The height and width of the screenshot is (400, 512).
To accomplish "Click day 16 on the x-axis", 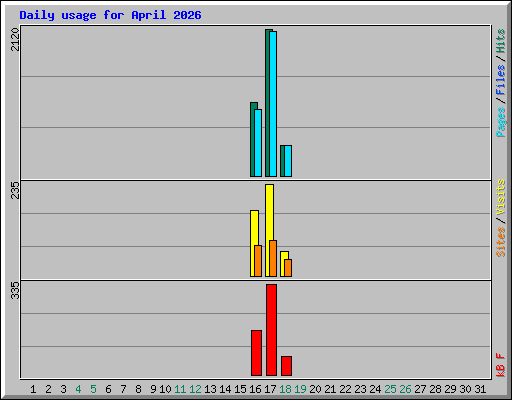I will [255, 389].
